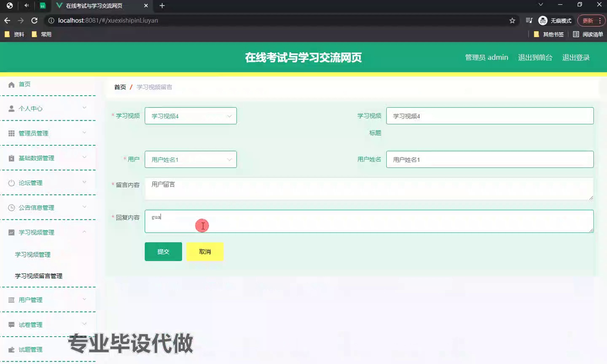Open the tab media control icon

[x=529, y=20]
